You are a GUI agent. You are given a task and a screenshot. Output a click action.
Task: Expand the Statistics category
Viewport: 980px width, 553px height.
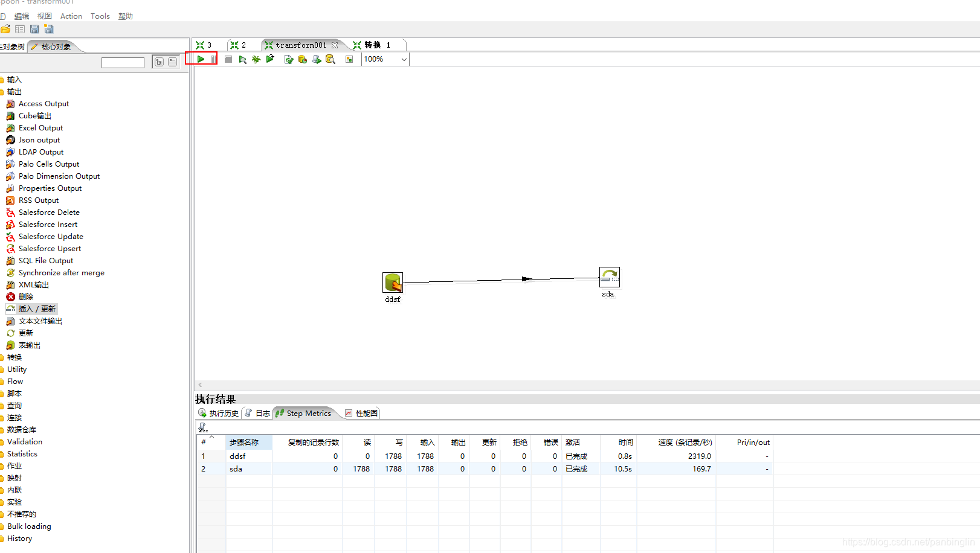click(x=22, y=454)
